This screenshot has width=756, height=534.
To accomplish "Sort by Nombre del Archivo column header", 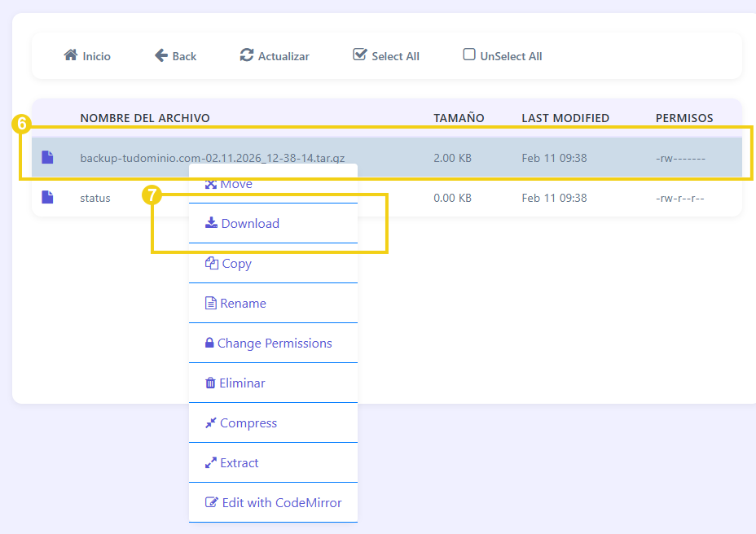I will tap(144, 118).
